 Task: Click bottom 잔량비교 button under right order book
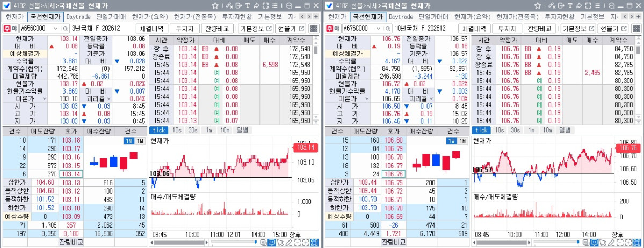394,242
